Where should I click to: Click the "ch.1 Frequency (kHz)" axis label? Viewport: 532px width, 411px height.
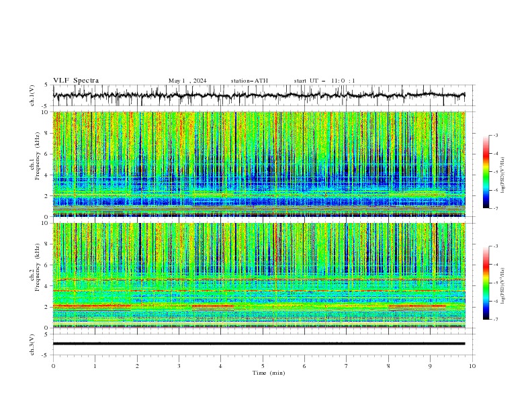click(x=35, y=156)
